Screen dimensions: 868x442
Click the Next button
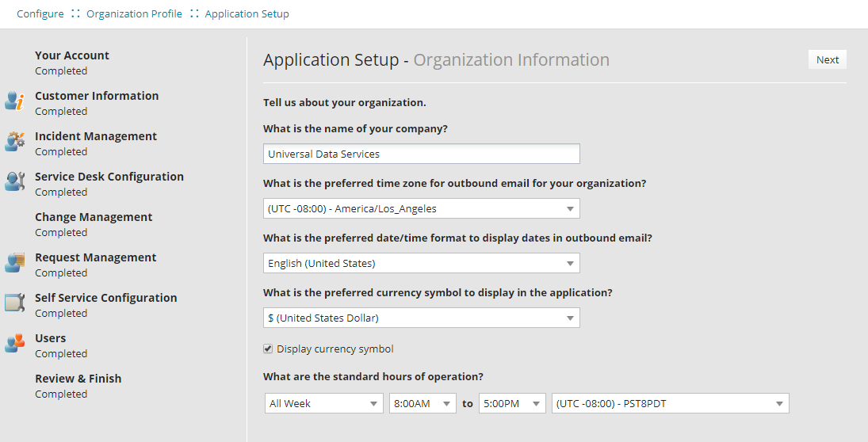click(827, 60)
